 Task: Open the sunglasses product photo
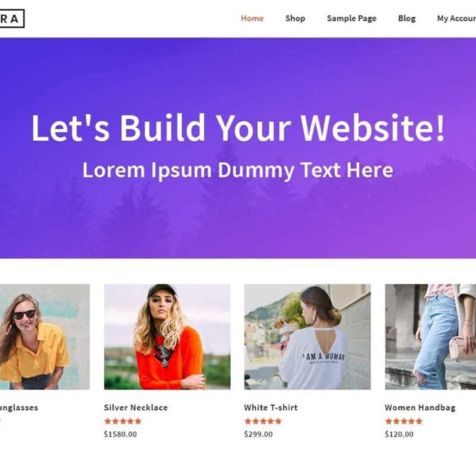pos(45,337)
